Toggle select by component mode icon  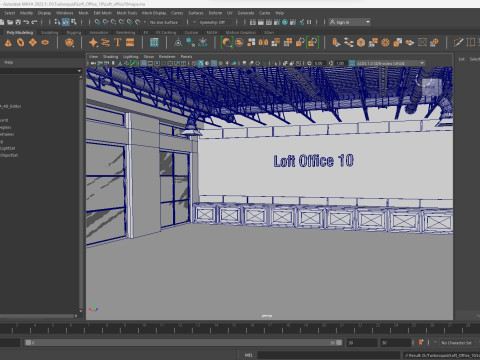(74, 22)
